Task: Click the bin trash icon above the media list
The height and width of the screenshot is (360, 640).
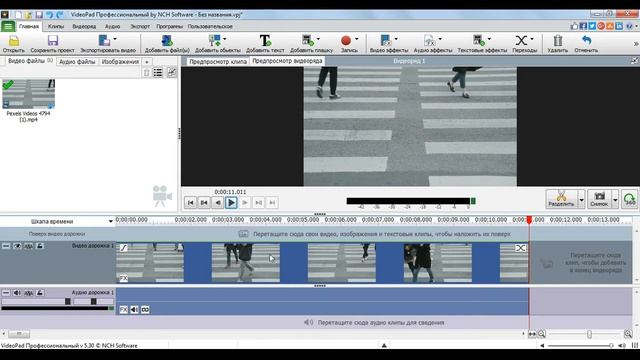Action: 147,73
